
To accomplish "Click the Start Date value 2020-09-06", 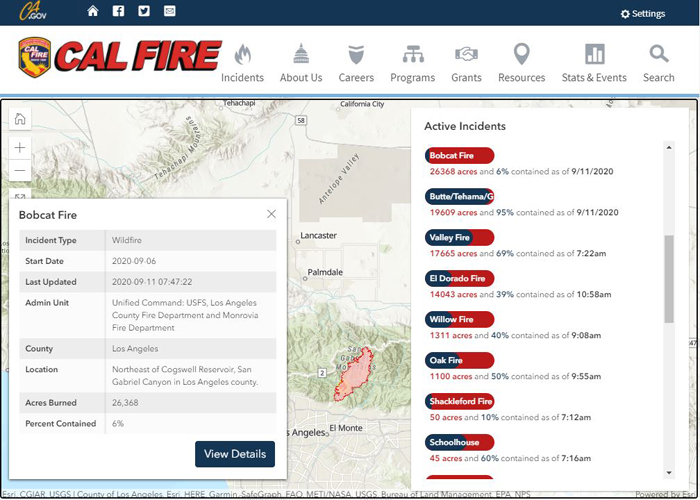I will pos(134,261).
